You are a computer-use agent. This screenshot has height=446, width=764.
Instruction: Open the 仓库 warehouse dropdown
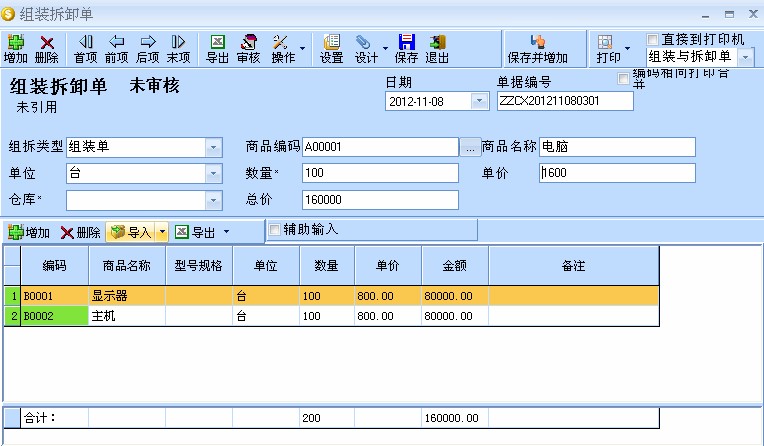[213, 200]
